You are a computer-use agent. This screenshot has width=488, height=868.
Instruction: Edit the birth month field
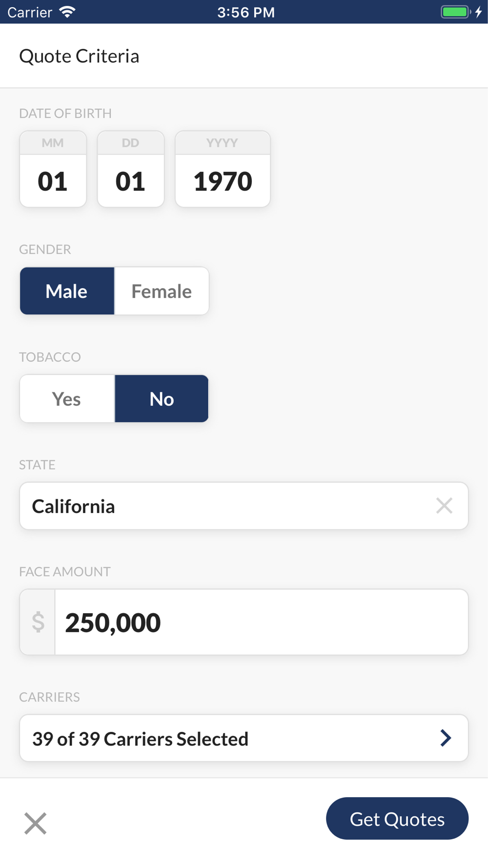tap(53, 181)
